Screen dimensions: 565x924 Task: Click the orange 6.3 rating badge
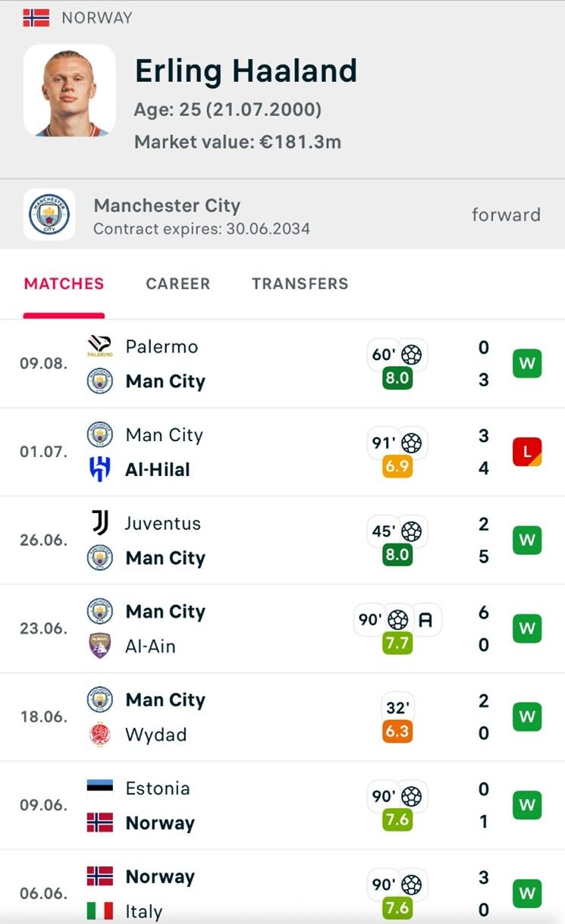[x=397, y=731]
